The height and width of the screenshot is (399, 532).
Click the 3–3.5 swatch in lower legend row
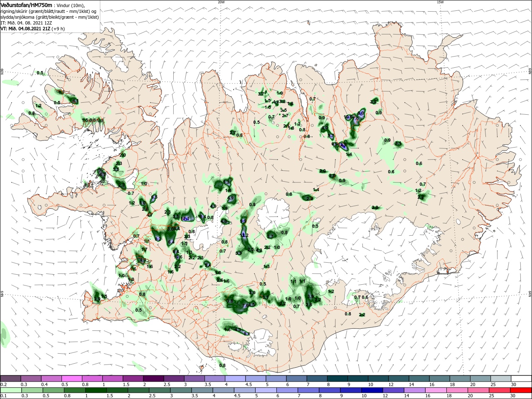coord(180,390)
